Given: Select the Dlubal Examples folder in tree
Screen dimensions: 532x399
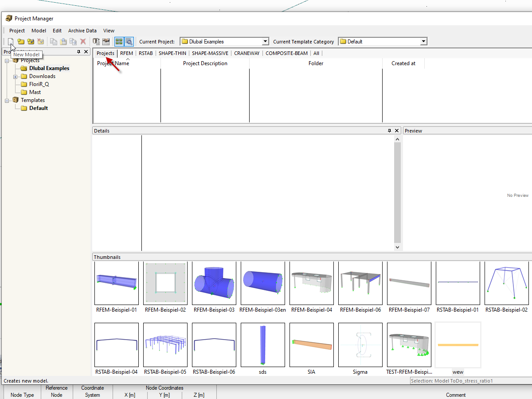Looking at the screenshot, I should pyautogui.click(x=49, y=68).
